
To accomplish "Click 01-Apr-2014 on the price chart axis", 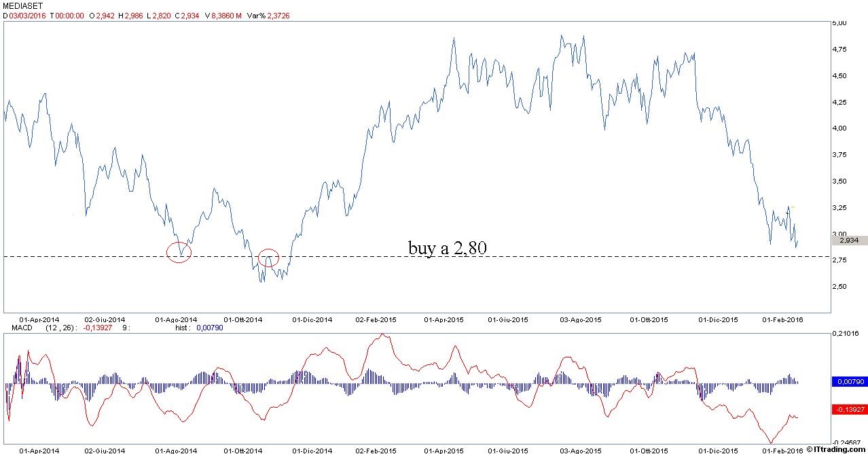I will pos(40,319).
